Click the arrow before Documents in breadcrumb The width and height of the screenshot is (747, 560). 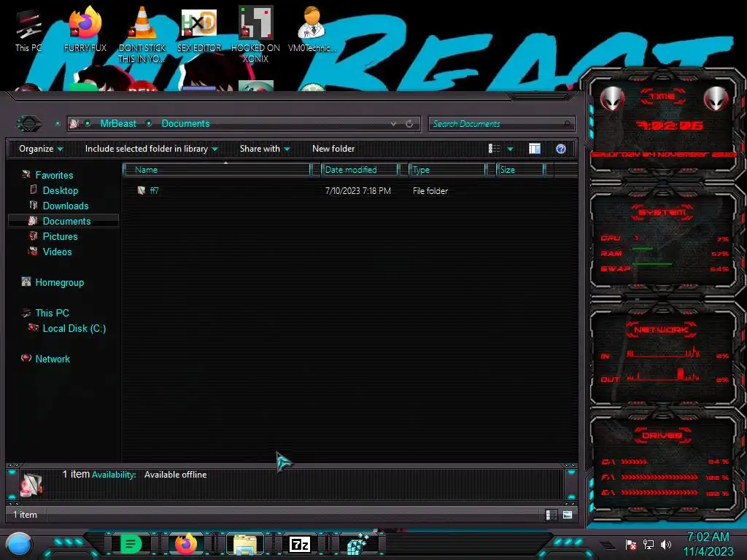pyautogui.click(x=149, y=124)
